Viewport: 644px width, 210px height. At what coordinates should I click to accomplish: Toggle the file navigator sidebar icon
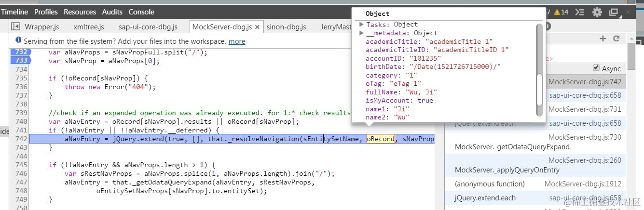tap(15, 26)
